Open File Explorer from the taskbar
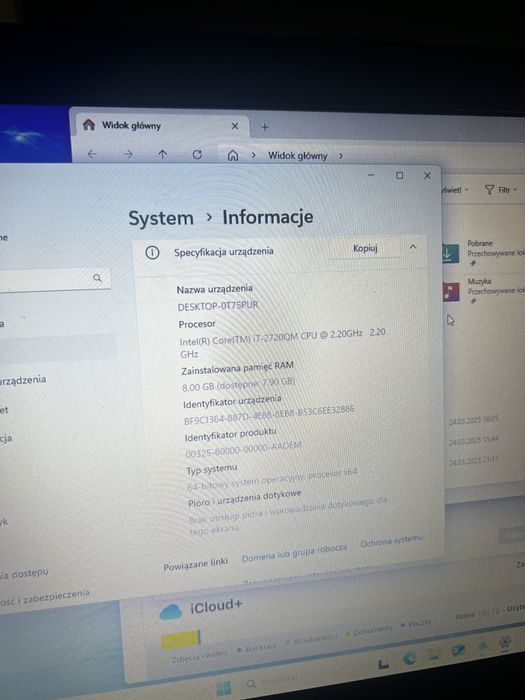Screen dimensions: 525x700 [434, 654]
